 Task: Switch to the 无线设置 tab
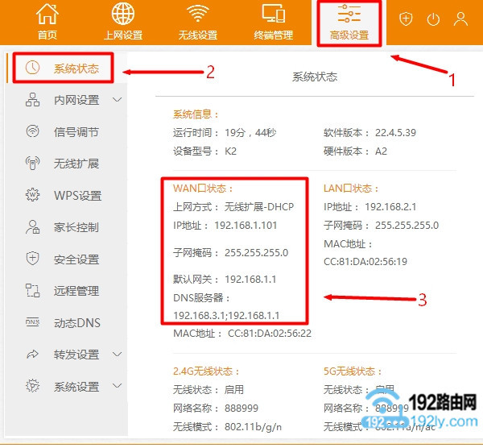coord(198,22)
